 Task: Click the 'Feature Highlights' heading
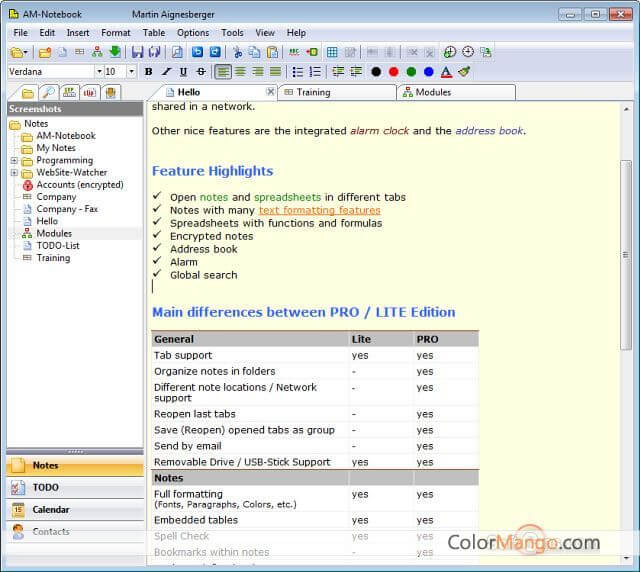tap(212, 171)
